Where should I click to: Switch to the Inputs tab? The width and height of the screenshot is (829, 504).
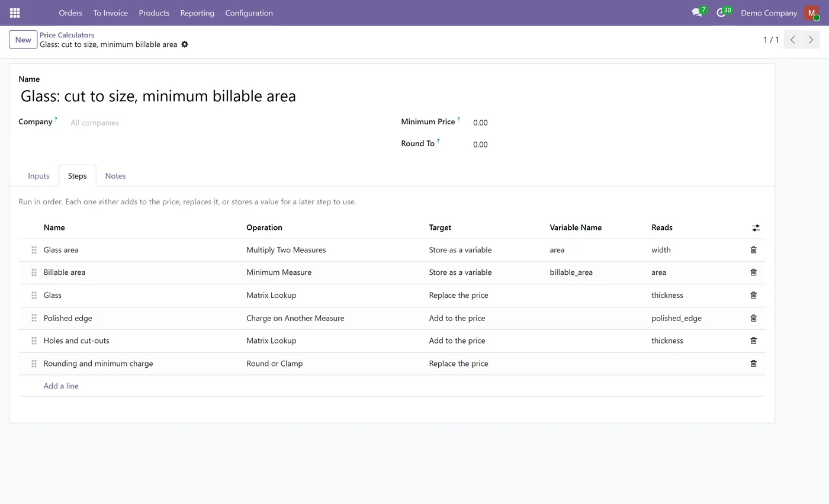pyautogui.click(x=38, y=176)
